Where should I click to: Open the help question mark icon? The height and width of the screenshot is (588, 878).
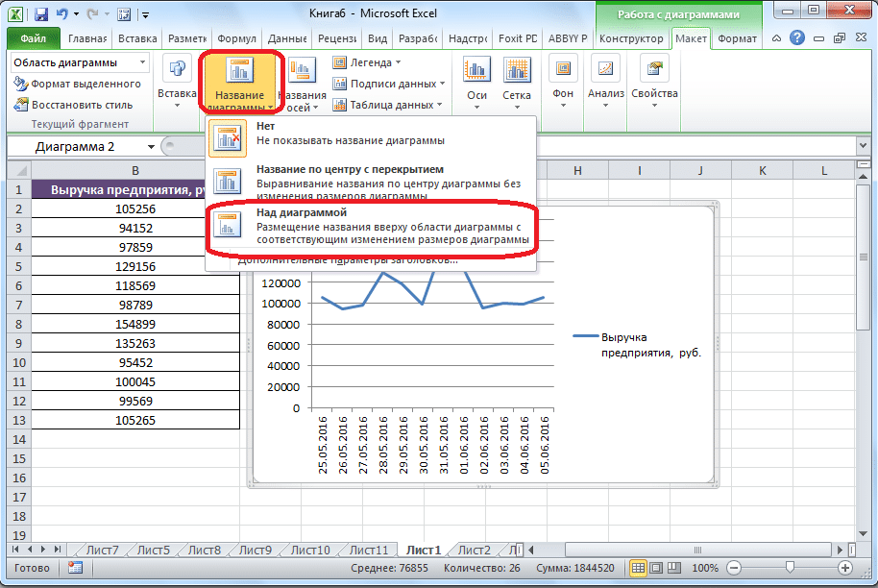tap(796, 37)
